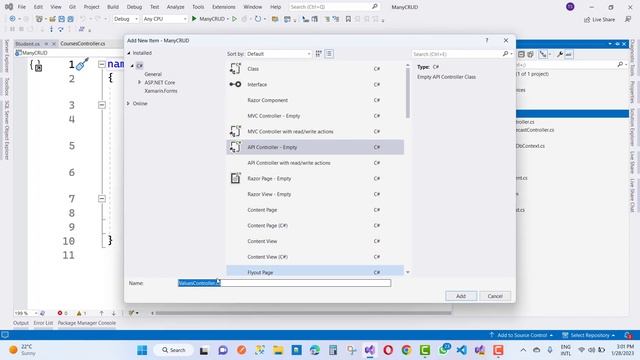
Task: Click the refresh restart toolbar icon
Action: pyautogui.click(x=258, y=19)
